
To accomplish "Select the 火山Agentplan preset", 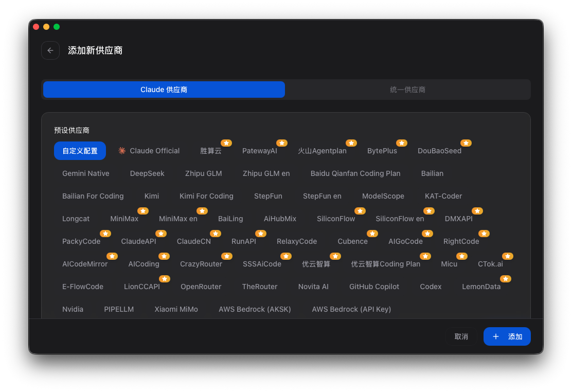I will [322, 151].
